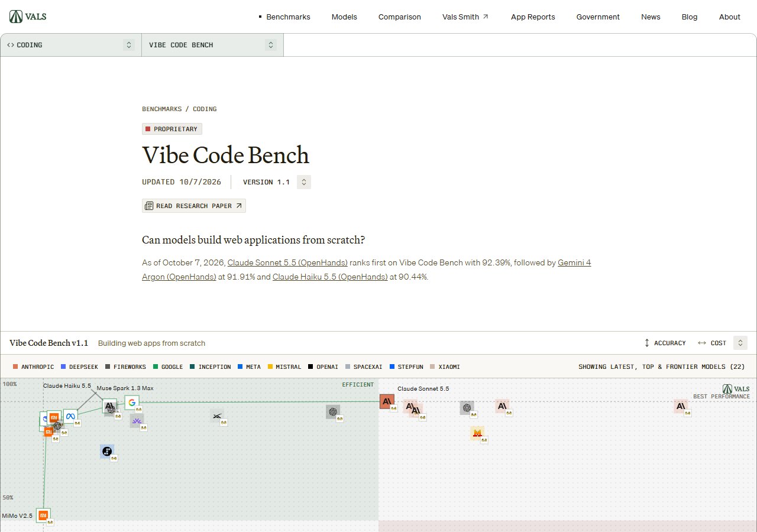Click the rightmost Anthropic marker in chart
This screenshot has height=532, width=757.
681,406
